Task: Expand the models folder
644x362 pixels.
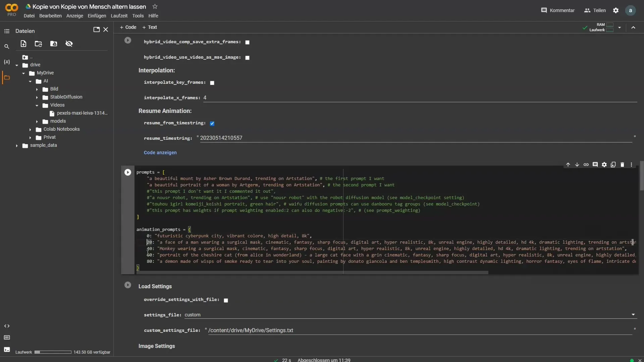Action: (x=37, y=121)
